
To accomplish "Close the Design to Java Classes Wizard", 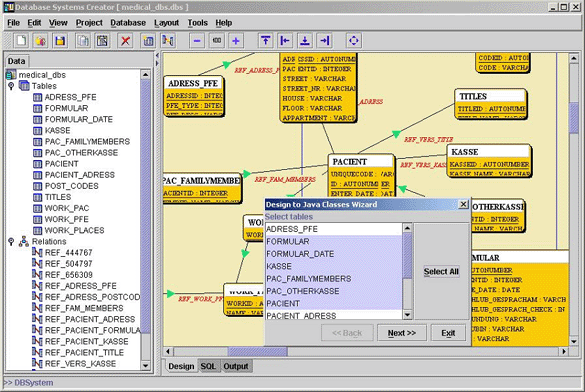I will 463,204.
